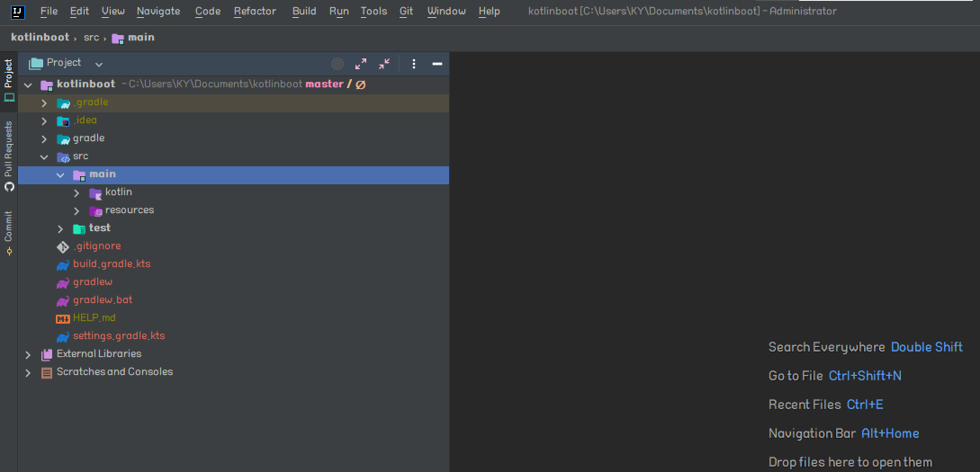The image size is (980, 472).
Task: Click the build.gradle.kts elephant icon
Action: 62,264
